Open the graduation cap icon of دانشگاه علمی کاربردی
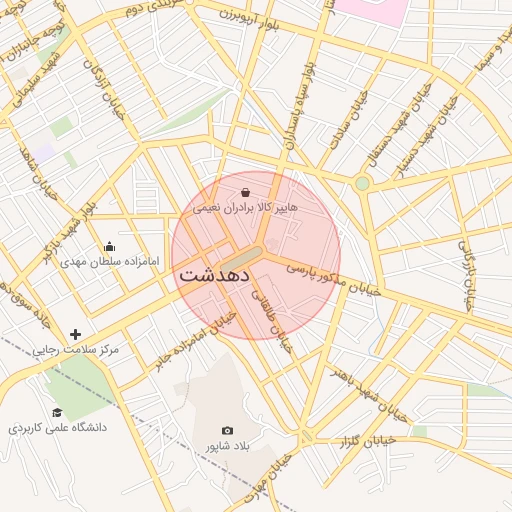This screenshot has width=512, height=512. (57, 412)
